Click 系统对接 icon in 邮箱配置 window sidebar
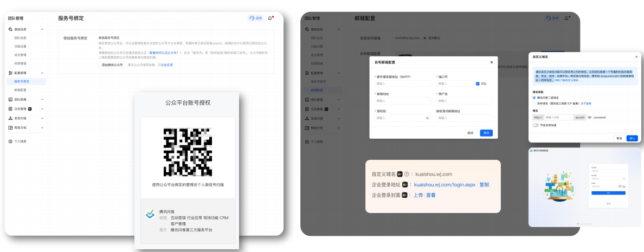This screenshot has height=252, width=644. pyautogui.click(x=307, y=118)
